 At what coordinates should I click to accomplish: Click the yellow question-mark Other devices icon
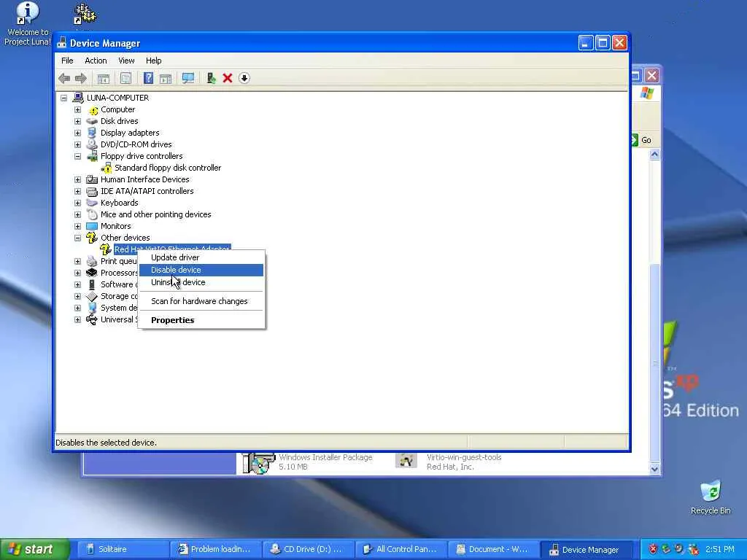pyautogui.click(x=92, y=238)
